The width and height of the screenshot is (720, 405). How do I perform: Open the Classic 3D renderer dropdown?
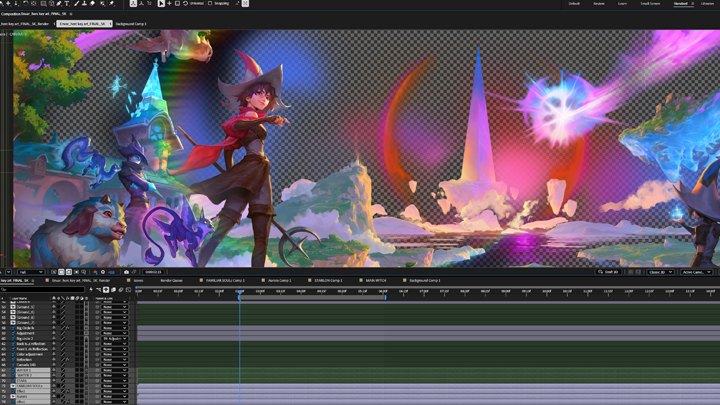click(x=660, y=272)
